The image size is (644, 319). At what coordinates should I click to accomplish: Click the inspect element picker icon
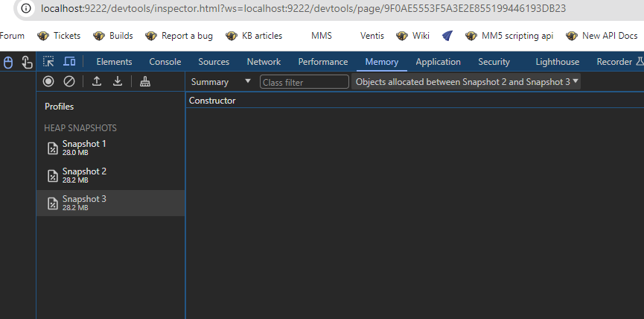(48, 62)
